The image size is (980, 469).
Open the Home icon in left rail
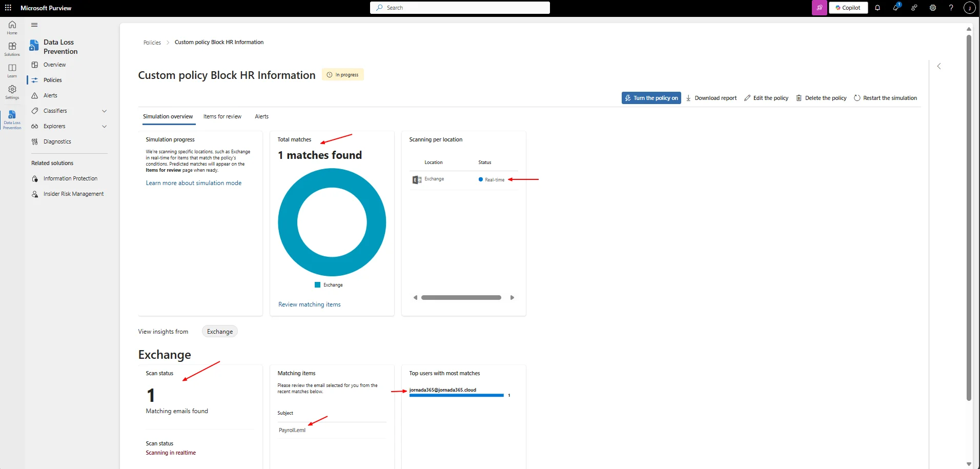[x=12, y=27]
